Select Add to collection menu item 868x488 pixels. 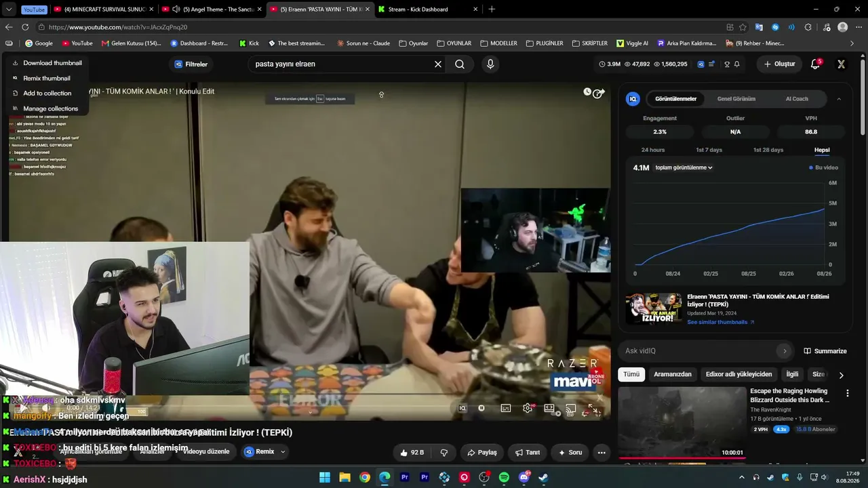tap(47, 94)
